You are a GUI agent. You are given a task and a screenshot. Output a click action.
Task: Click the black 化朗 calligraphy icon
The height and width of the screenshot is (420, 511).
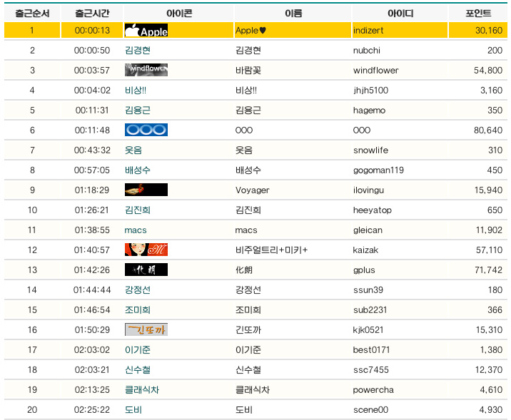pyautogui.click(x=146, y=270)
